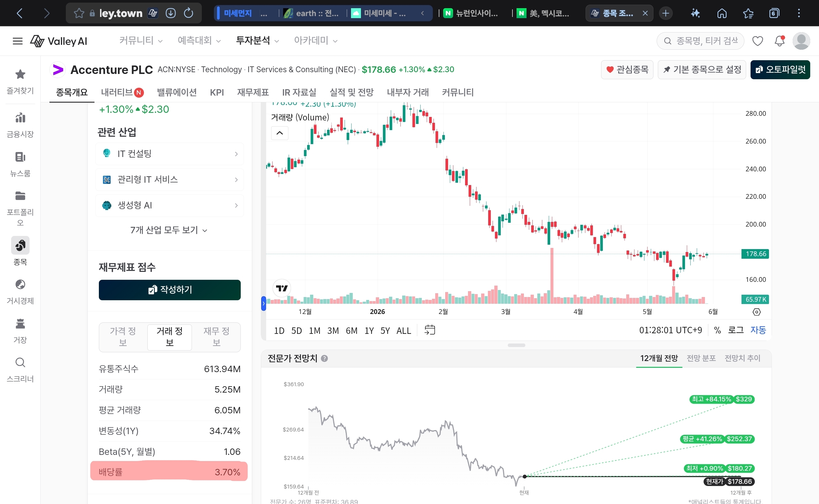Open 포트폴리오 in the sidebar

(20, 209)
